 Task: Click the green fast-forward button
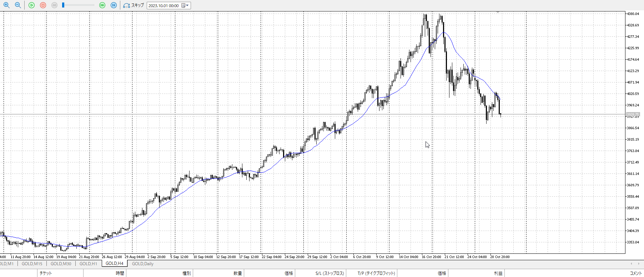click(102, 5)
